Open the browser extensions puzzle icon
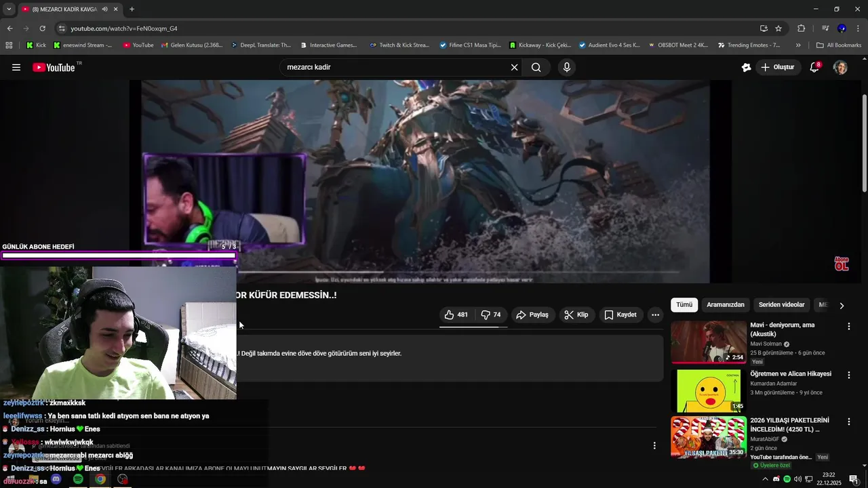The image size is (868, 488). pos(801,28)
